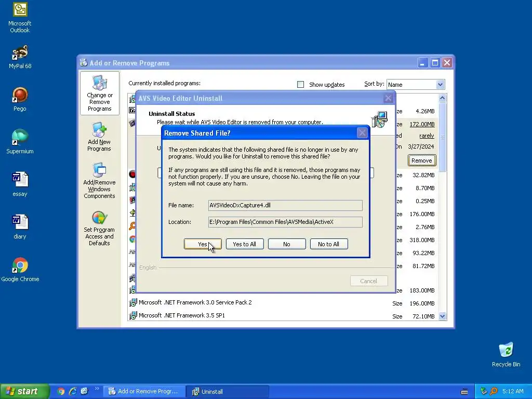Viewport: 532px width, 399px height.
Task: Open the Recycle Bin
Action: tap(506, 355)
